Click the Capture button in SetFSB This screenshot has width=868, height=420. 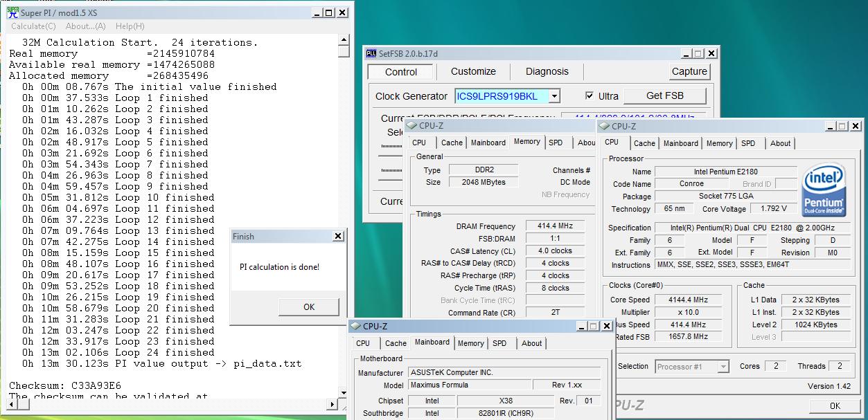click(689, 71)
